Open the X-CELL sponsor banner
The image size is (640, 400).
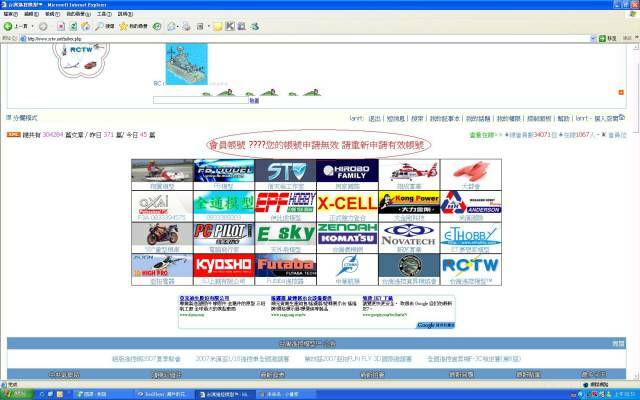tap(347, 203)
